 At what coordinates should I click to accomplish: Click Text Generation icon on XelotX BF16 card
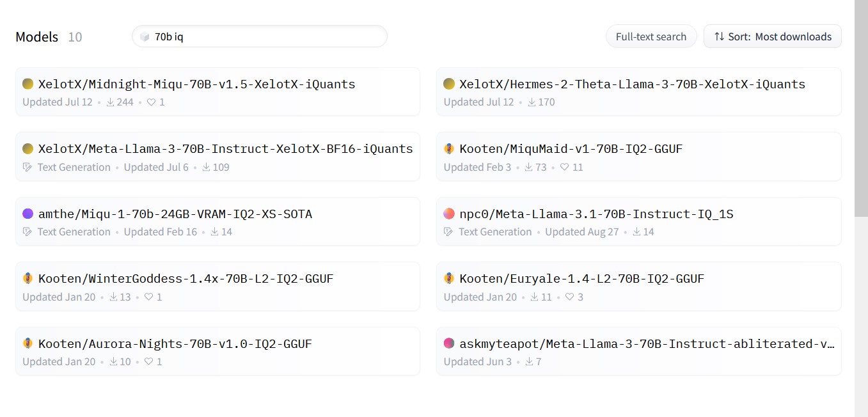(x=28, y=167)
